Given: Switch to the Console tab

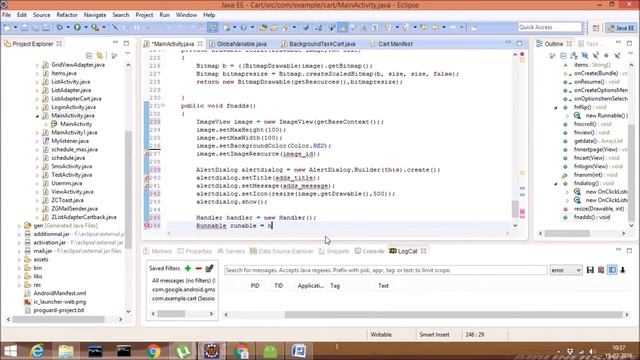Looking at the screenshot, I should click(x=369, y=251).
